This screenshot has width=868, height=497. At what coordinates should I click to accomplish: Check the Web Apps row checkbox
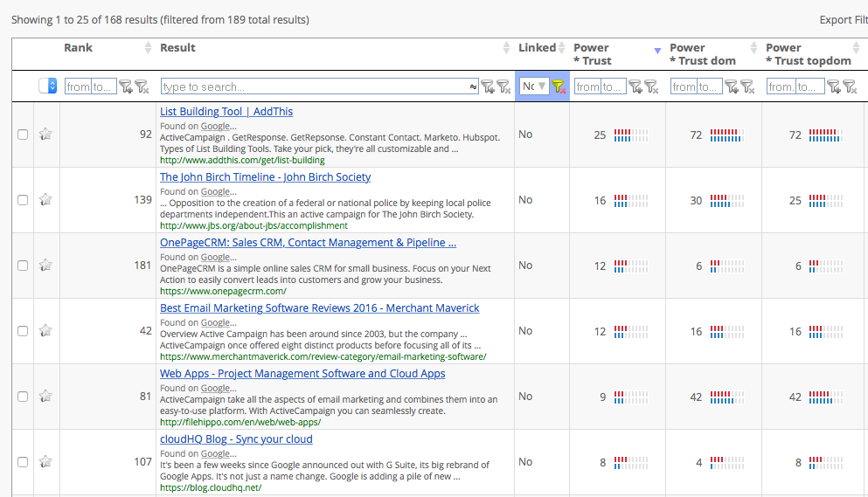(23, 397)
